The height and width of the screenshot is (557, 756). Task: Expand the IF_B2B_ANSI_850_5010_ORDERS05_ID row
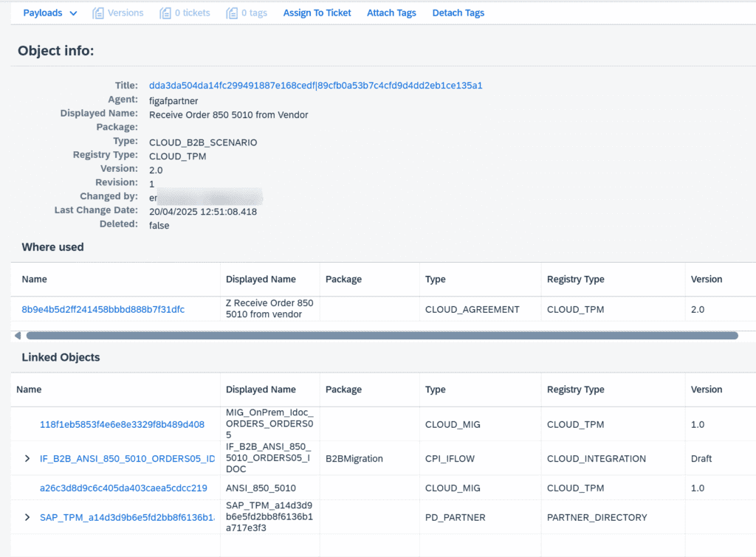(x=27, y=459)
